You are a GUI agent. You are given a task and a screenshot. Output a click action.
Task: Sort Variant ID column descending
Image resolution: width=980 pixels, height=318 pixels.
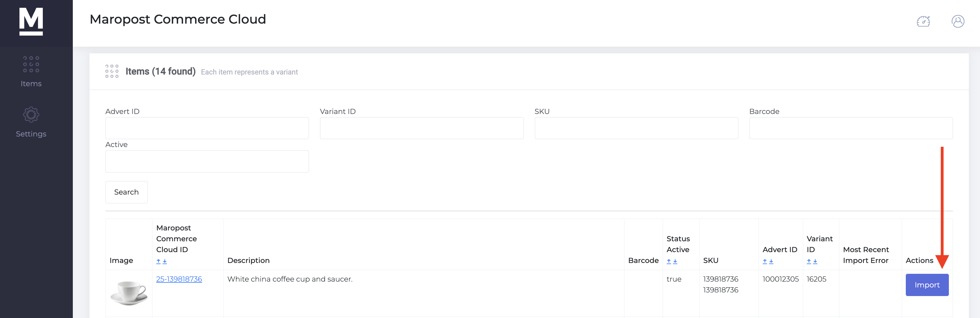pyautogui.click(x=815, y=261)
